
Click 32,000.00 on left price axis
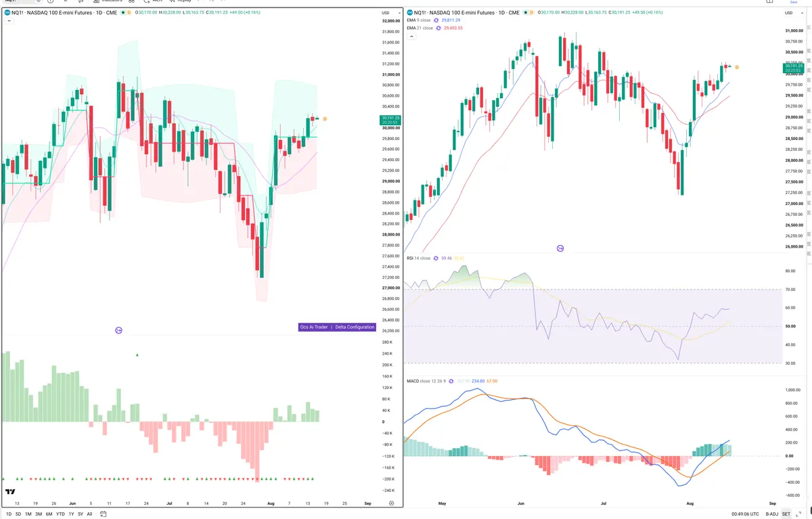[391, 21]
